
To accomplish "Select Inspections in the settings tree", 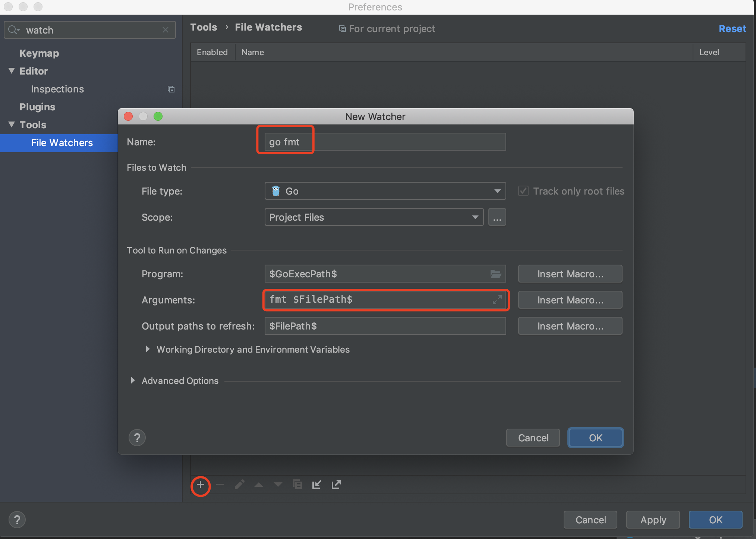I will pos(57,89).
